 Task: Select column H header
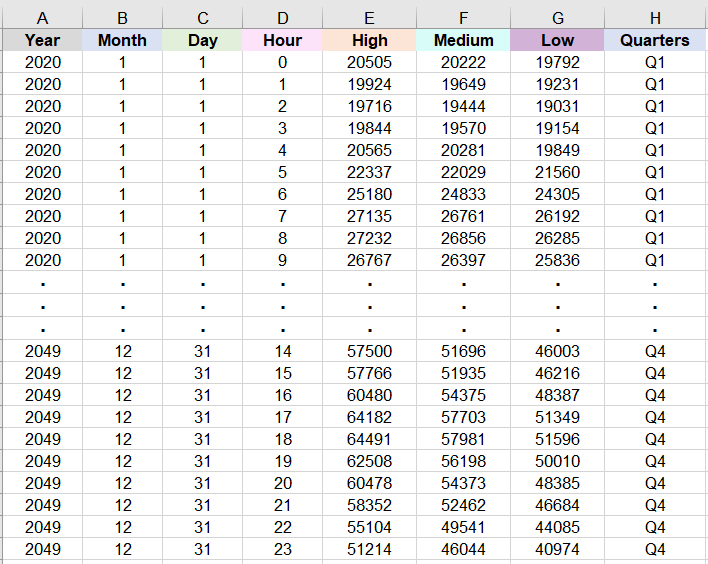(655, 18)
